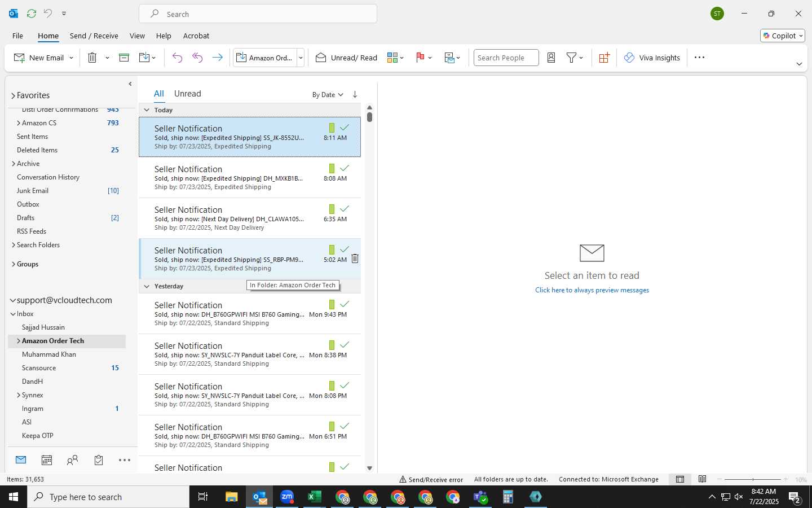Open the View tab
812x508 pixels.
point(137,36)
